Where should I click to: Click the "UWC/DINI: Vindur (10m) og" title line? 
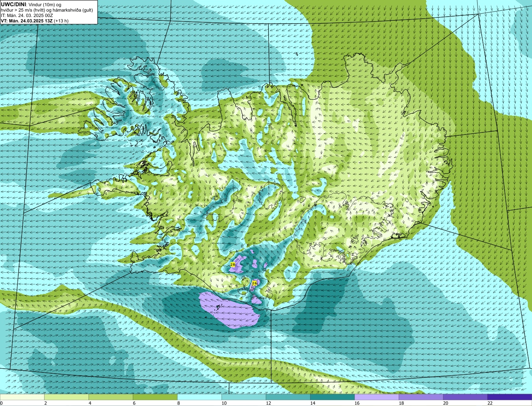(31, 4)
